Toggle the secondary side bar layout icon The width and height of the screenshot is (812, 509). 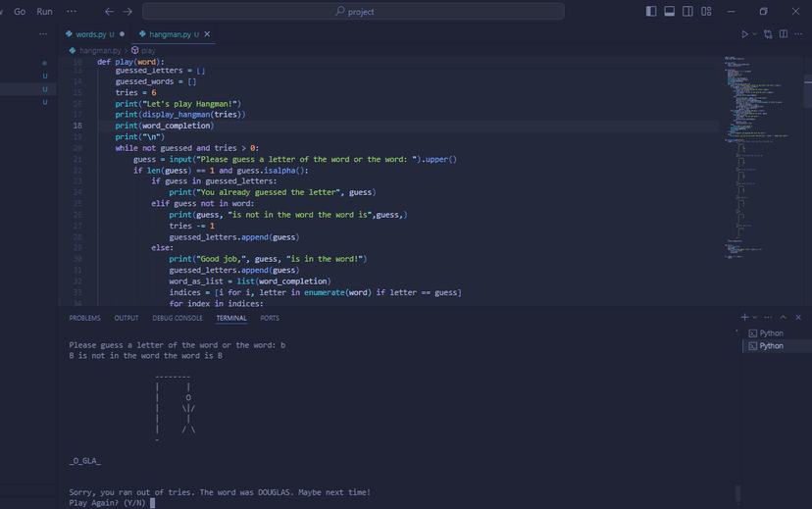tap(687, 12)
